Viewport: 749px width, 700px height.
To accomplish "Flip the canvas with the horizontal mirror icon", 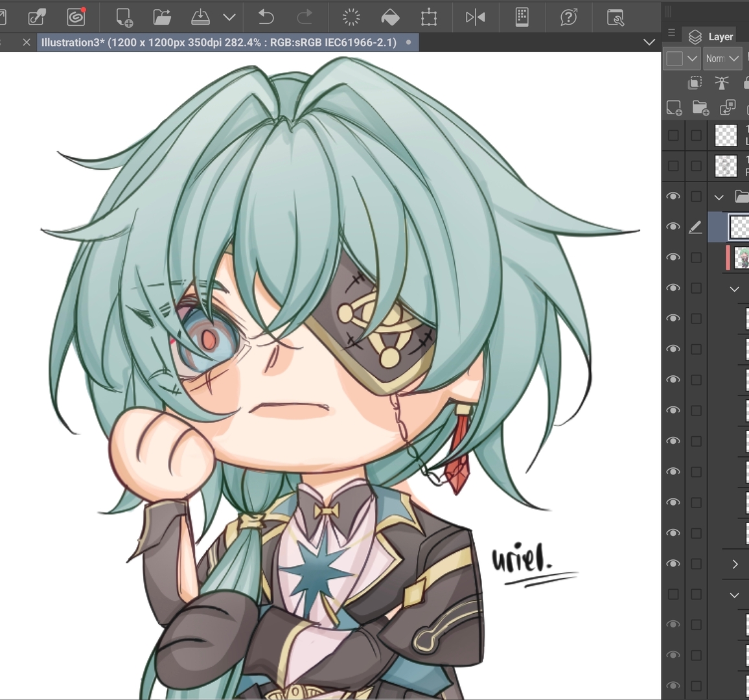I will pos(475,17).
